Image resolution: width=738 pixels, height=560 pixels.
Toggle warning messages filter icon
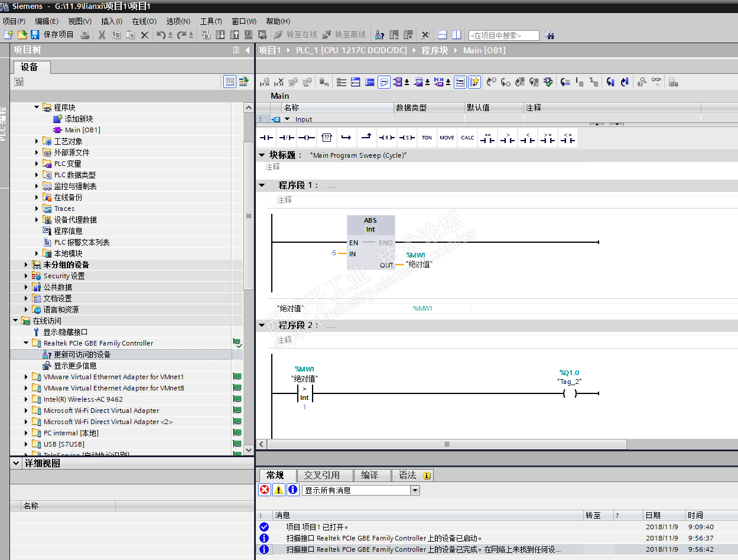point(279,490)
